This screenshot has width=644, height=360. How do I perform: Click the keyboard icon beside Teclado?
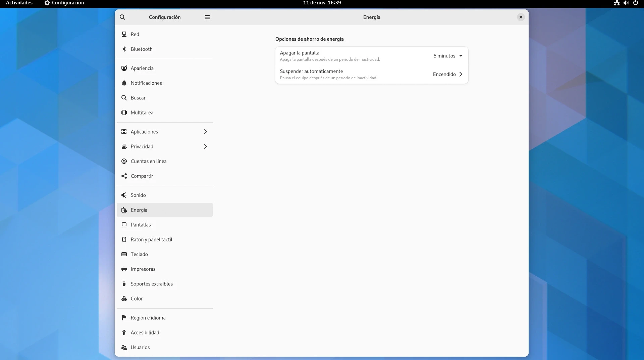point(124,254)
